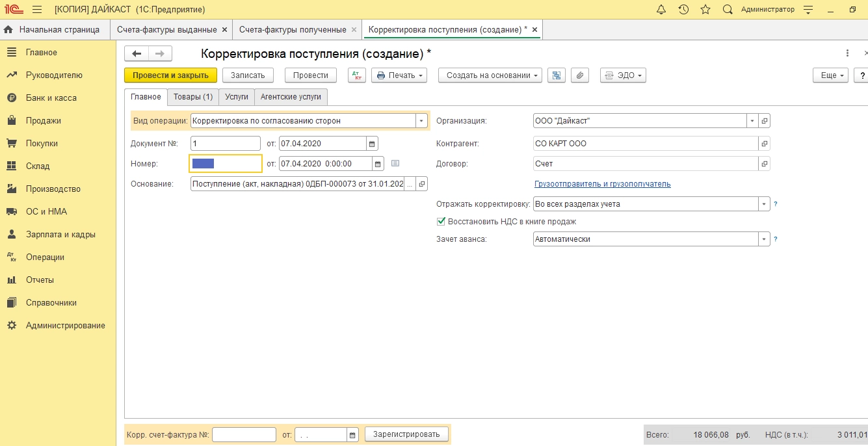Close Счета-фактуры выданные tab
This screenshot has width=868, height=446.
(x=224, y=30)
